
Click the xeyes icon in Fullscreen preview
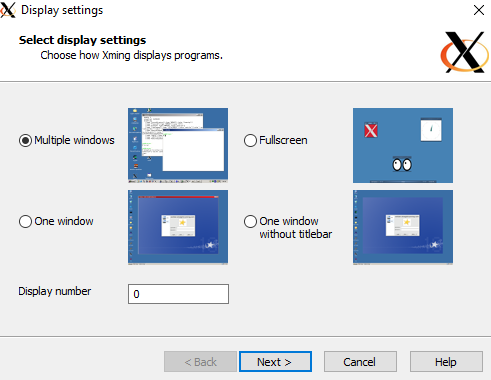click(402, 164)
